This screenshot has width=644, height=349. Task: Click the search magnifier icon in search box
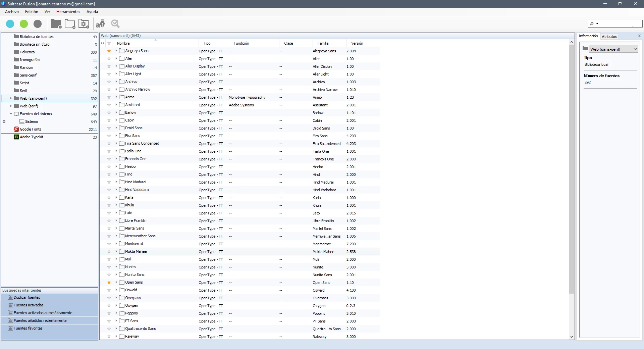[x=592, y=23]
